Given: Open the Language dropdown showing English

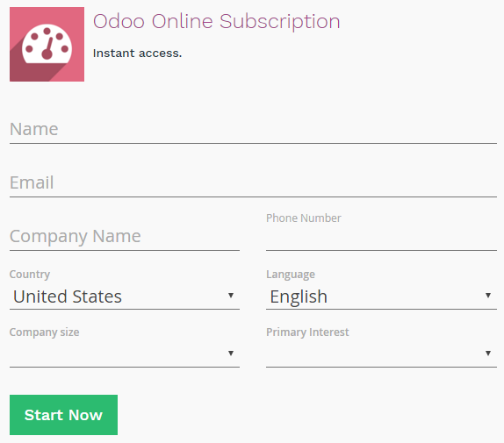Looking at the screenshot, I should tap(381, 297).
